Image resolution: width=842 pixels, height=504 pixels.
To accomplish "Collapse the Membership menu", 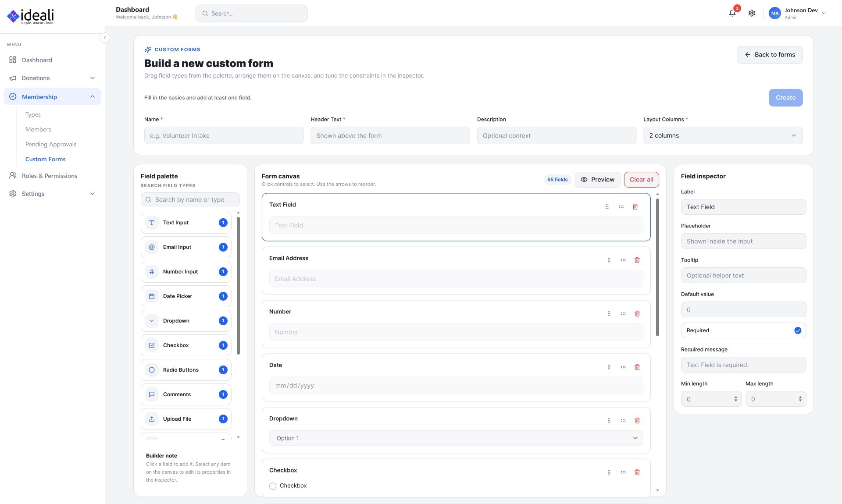I will pyautogui.click(x=52, y=96).
